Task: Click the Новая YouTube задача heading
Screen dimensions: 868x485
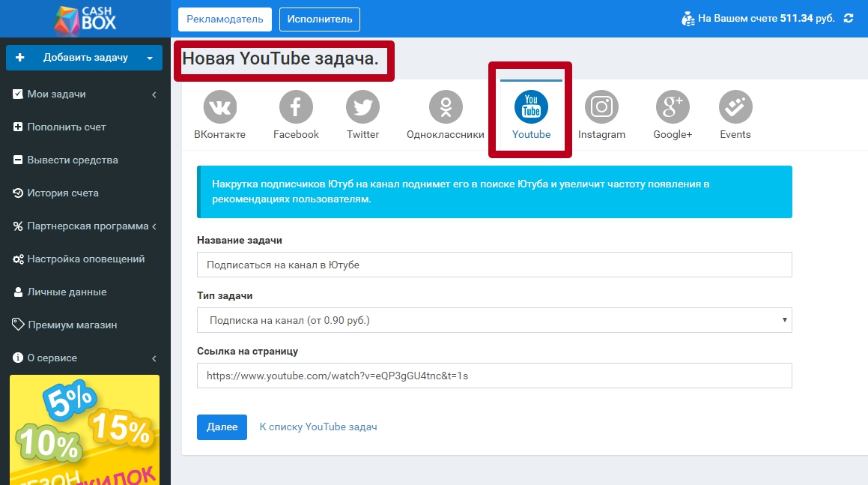Action: pyautogui.click(x=280, y=58)
